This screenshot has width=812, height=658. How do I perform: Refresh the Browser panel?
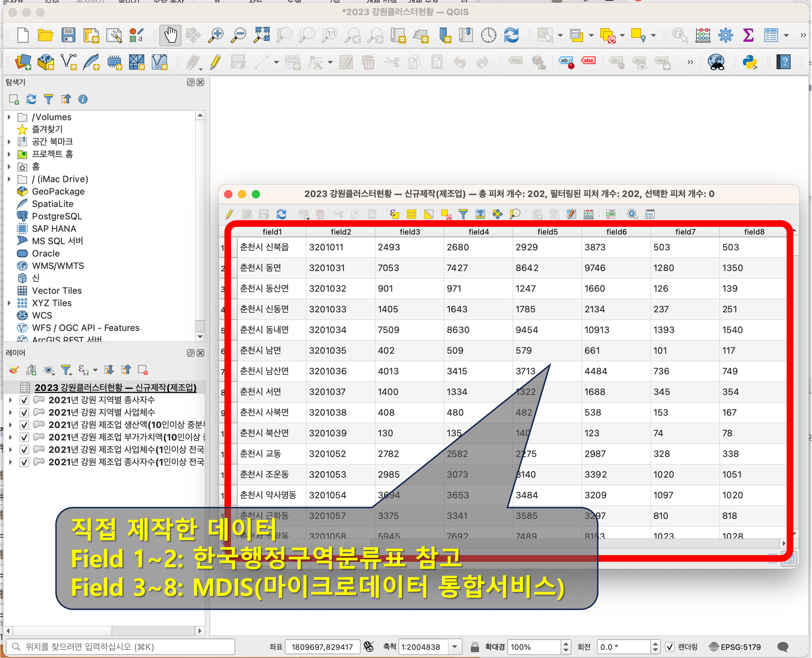pyautogui.click(x=31, y=99)
